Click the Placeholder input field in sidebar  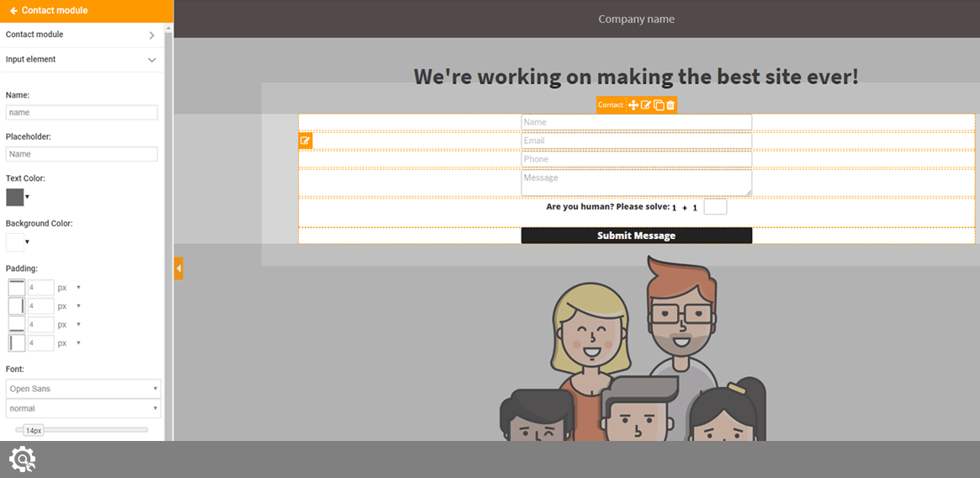(82, 154)
